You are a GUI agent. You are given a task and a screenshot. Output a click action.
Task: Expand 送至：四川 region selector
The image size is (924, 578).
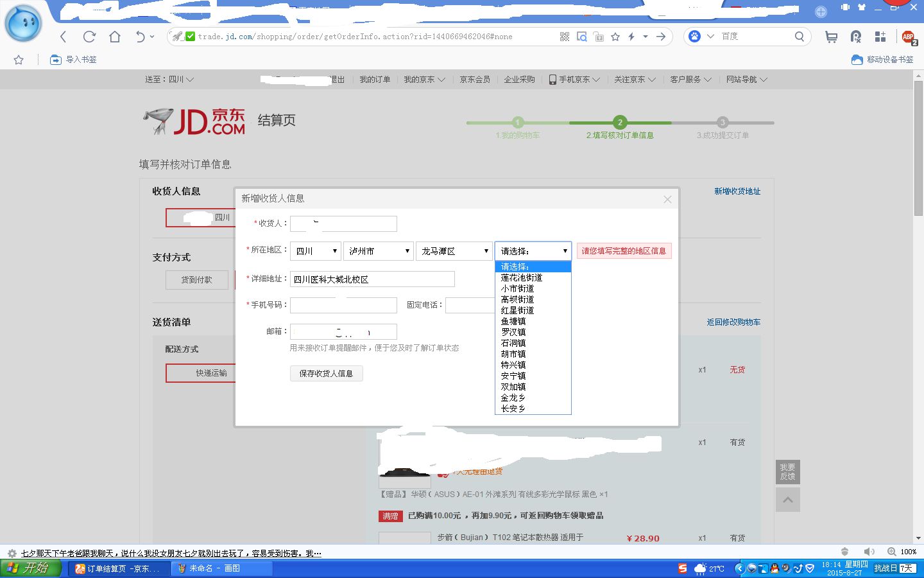point(169,80)
